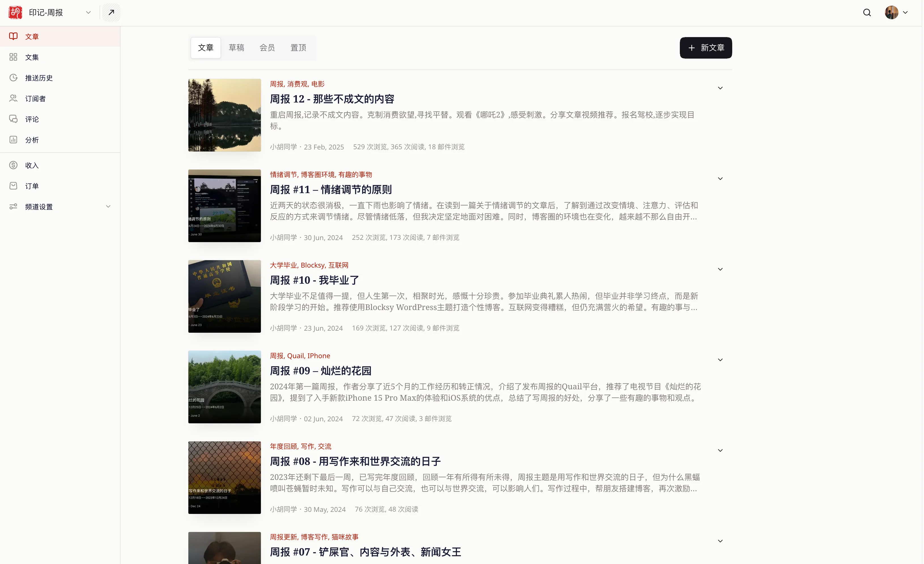Click the tags 大学毕业, Blocksy, 互联网
This screenshot has width=924, height=564.
coord(309,265)
